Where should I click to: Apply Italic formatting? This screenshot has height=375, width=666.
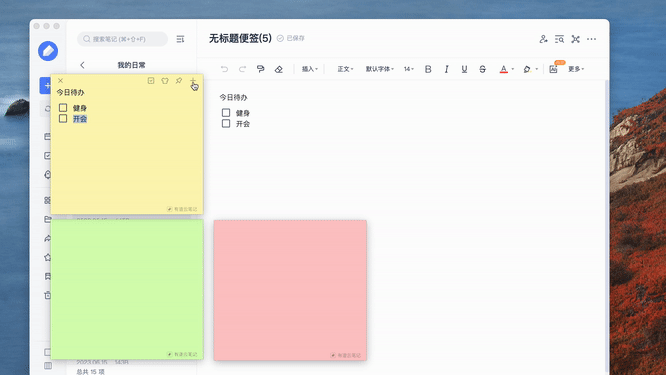click(x=446, y=69)
